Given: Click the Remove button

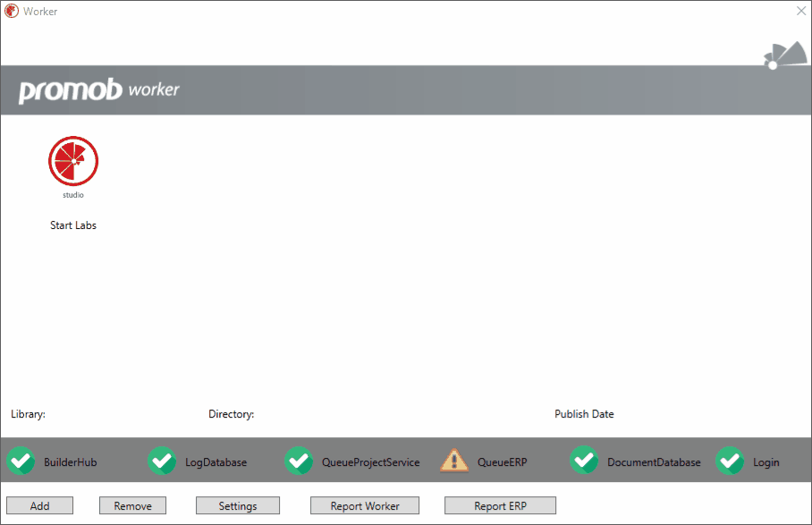Looking at the screenshot, I should point(132,506).
